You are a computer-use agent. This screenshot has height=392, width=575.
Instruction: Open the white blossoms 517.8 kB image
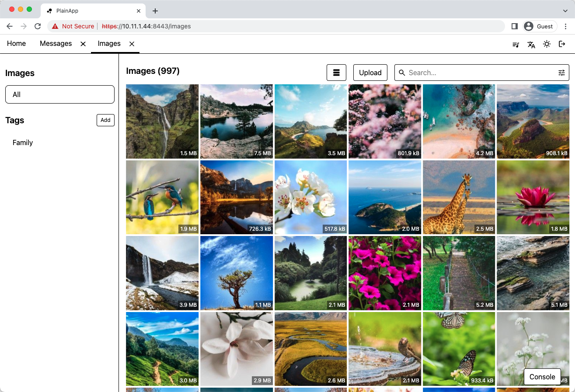coord(311,197)
